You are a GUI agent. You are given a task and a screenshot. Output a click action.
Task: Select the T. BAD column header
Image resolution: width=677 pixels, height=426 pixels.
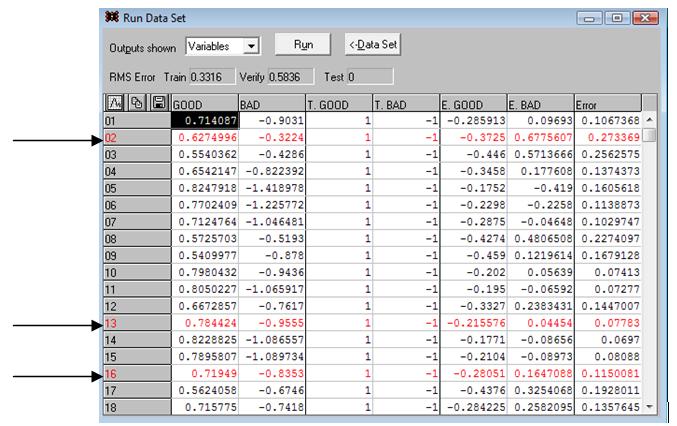406,104
